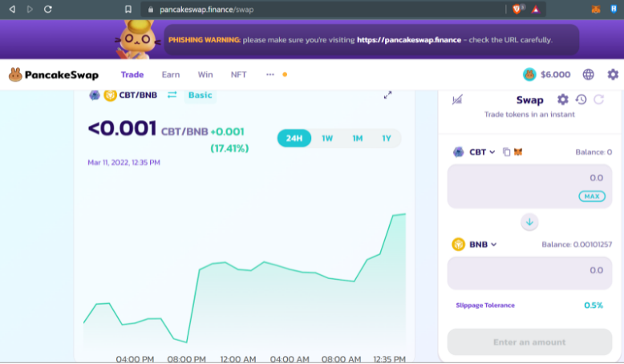Click the Mar 11, 2022, 12:35 PM date
Viewport: 624px width, 364px height.
point(124,162)
